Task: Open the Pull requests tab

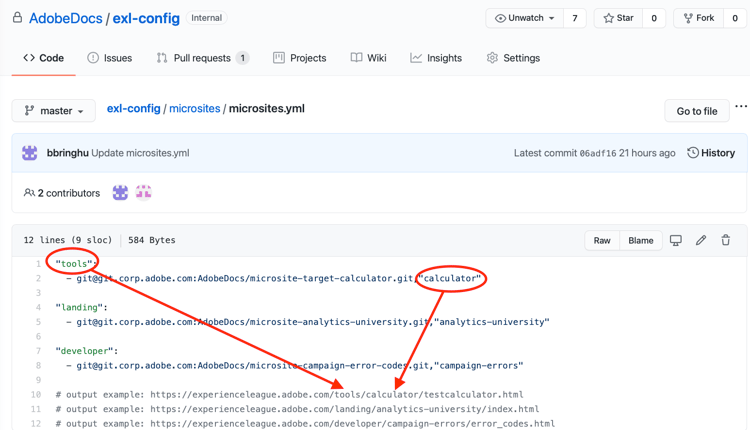Action: pos(202,58)
